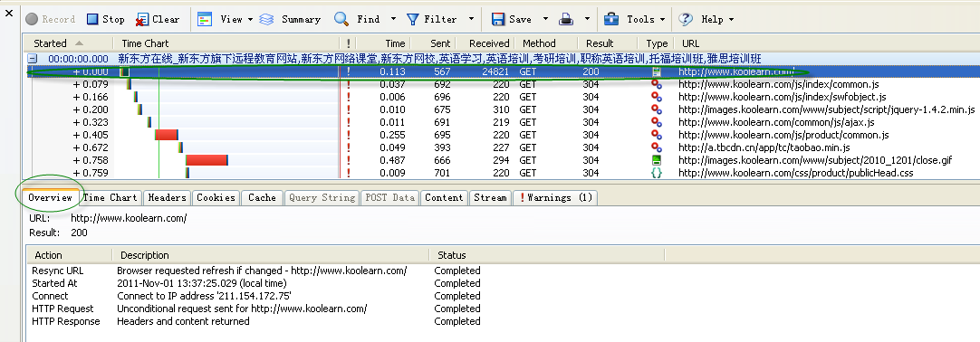Click the Action column header
The image size is (980, 342).
(x=69, y=254)
